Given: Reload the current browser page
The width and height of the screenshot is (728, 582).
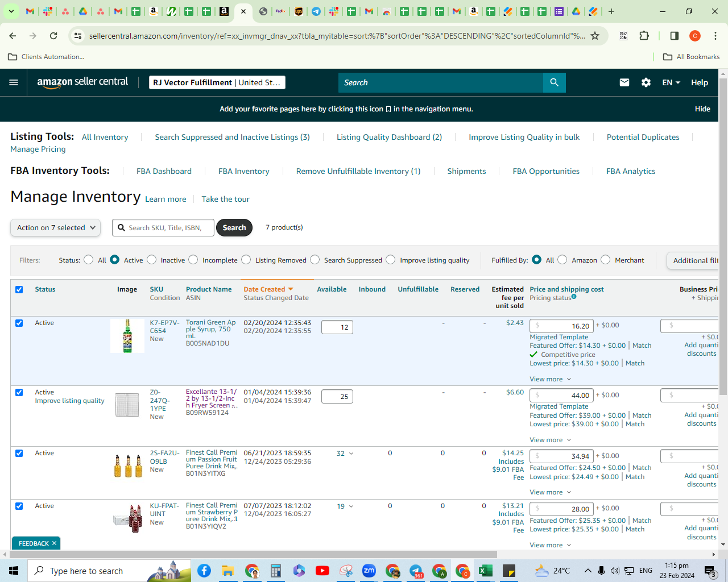Looking at the screenshot, I should [x=53, y=36].
